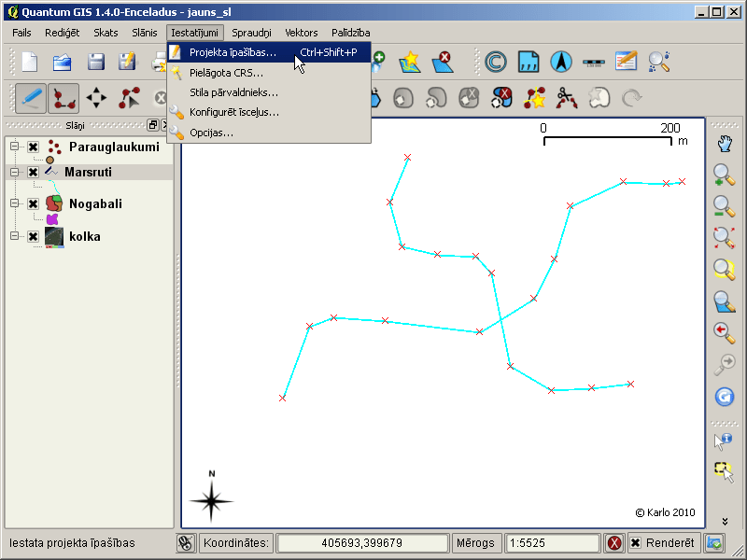Uncheck visibility of Parauglaukumi layer

coord(33,147)
